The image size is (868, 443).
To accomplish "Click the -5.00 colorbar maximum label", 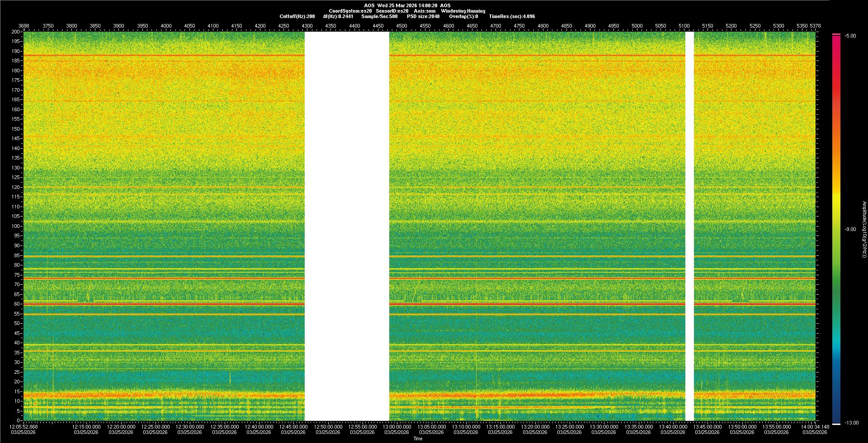I will (850, 36).
